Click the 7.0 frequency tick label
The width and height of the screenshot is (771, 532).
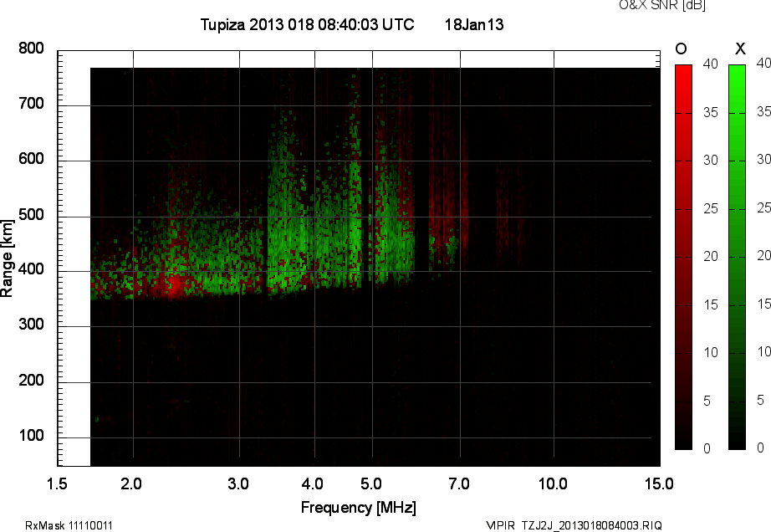pyautogui.click(x=459, y=484)
